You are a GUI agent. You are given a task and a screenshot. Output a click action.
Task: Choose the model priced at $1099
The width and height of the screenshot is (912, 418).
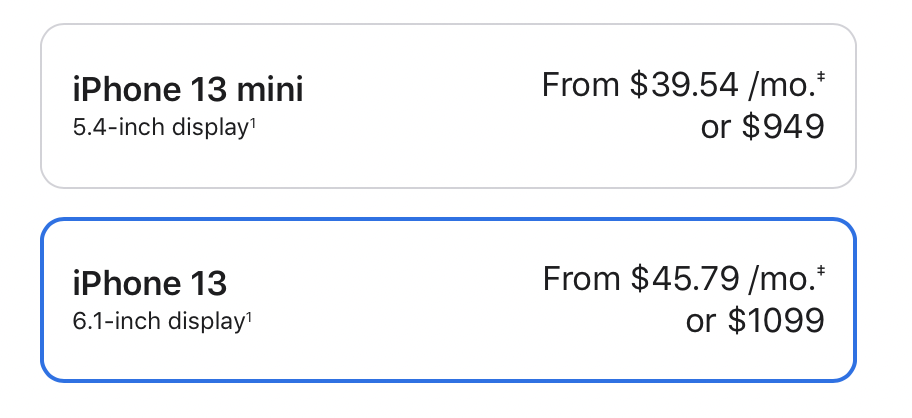(448, 299)
